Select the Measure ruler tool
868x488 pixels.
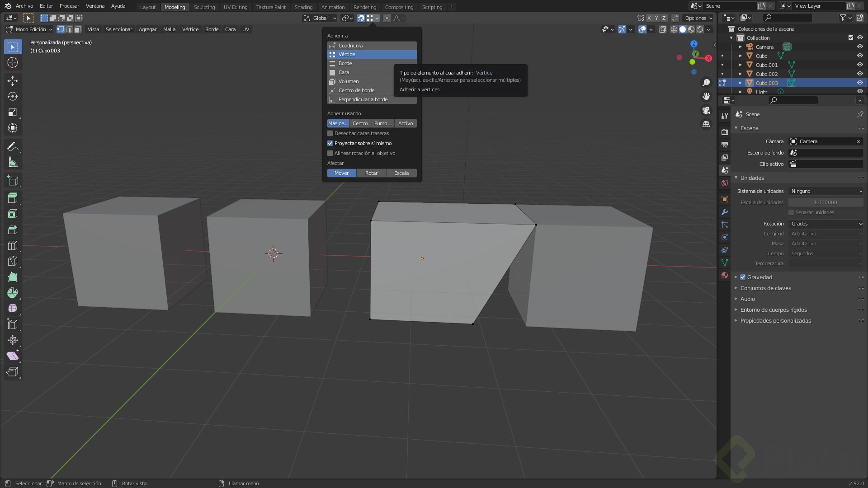pos(13,162)
